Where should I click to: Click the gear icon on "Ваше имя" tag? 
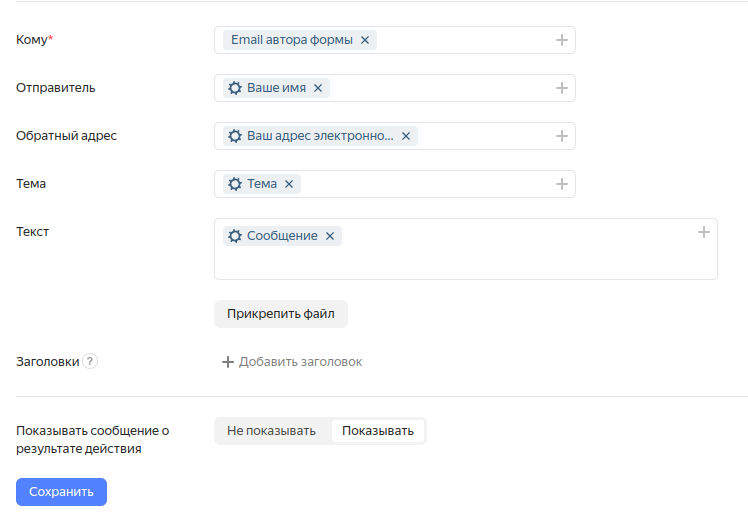click(235, 88)
